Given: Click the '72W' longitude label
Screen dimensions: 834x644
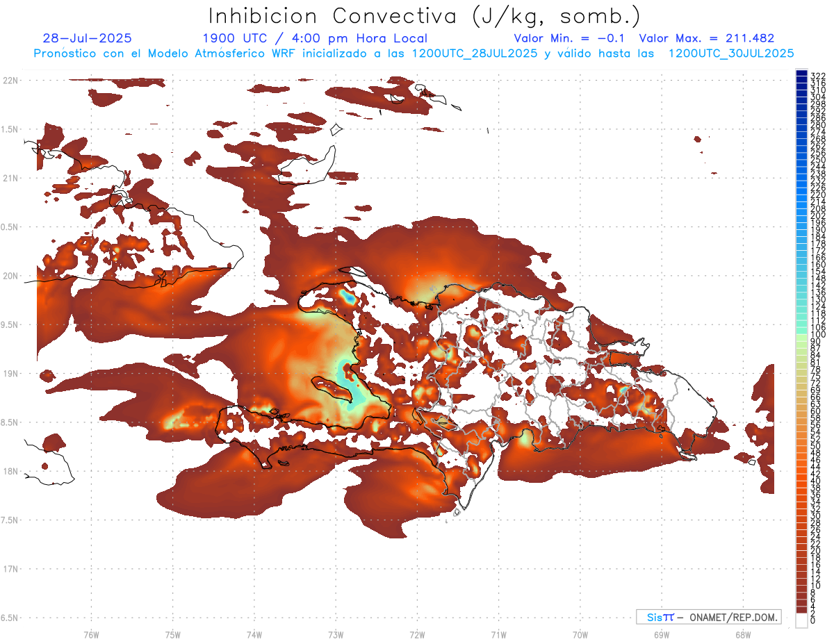Looking at the screenshot, I should tap(417, 634).
